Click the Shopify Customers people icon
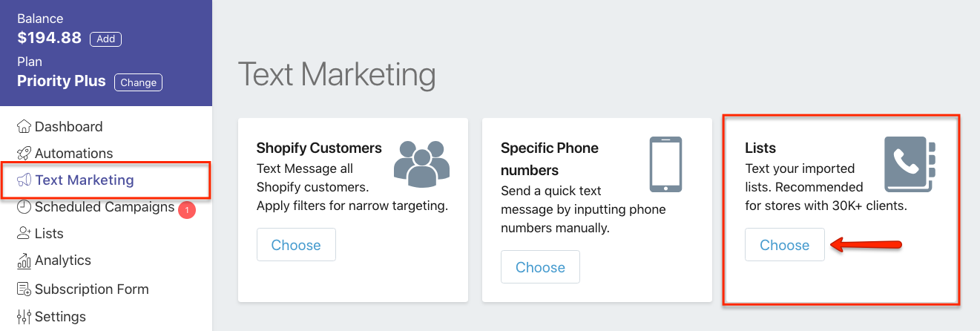This screenshot has height=331, width=980. click(x=422, y=164)
